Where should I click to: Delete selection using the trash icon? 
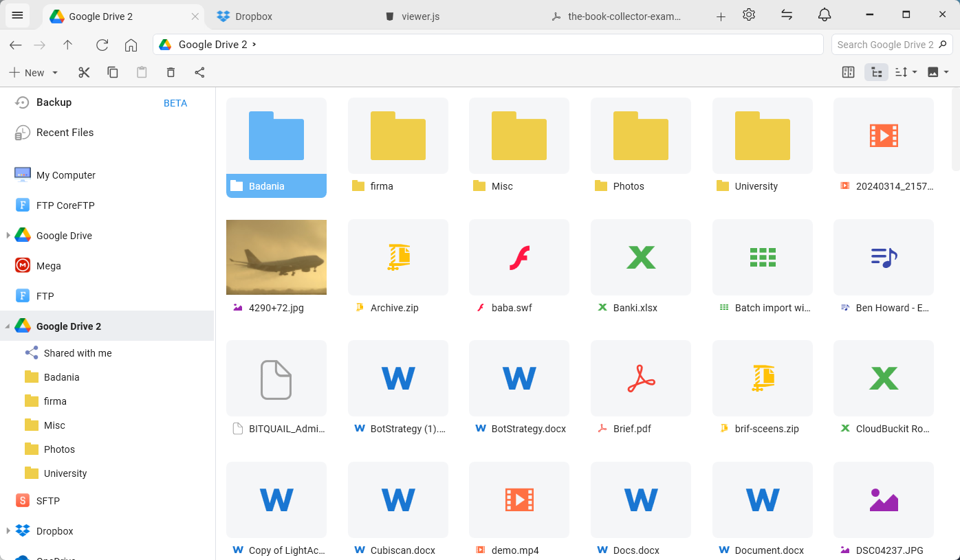pyautogui.click(x=171, y=72)
